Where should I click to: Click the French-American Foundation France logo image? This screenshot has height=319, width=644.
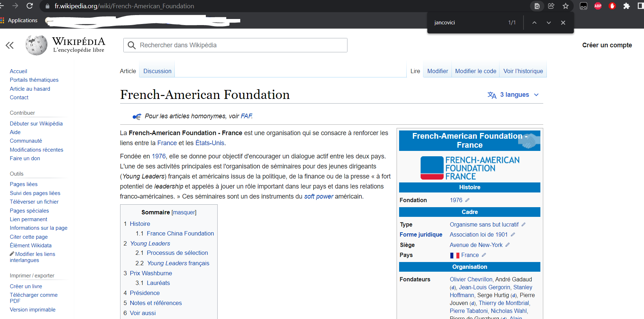[470, 168]
